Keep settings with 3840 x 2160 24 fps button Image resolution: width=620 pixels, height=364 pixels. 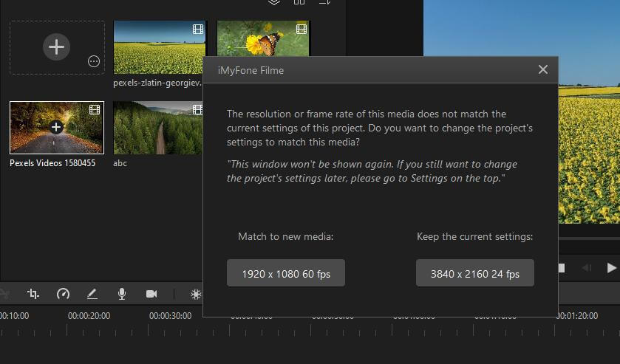(x=475, y=273)
